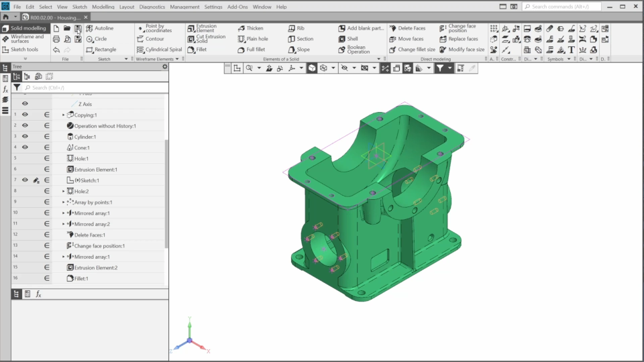The image size is (644, 362).
Task: Click the Tree search field
Action: [x=87, y=88]
